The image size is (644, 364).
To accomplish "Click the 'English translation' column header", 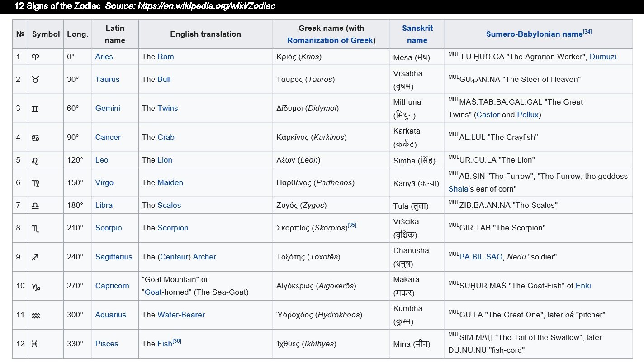I will click(205, 34).
